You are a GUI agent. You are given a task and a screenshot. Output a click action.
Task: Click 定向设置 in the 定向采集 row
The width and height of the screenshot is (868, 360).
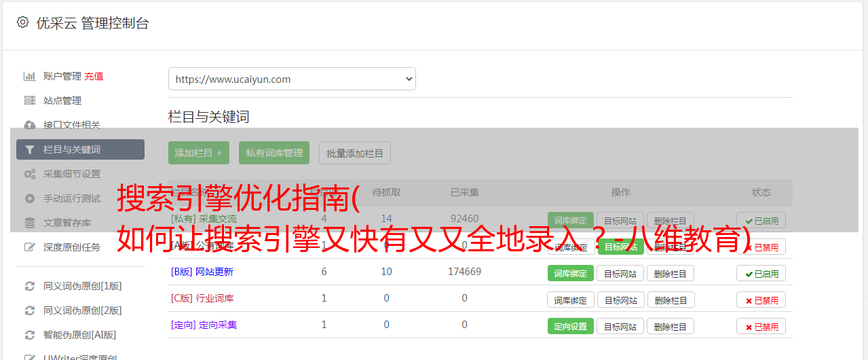[x=571, y=326]
